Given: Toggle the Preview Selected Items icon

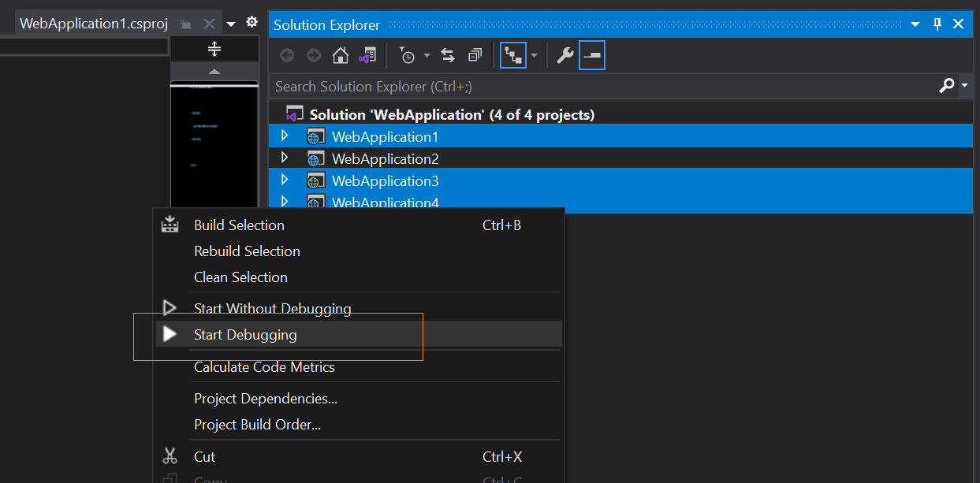Looking at the screenshot, I should click(x=591, y=55).
